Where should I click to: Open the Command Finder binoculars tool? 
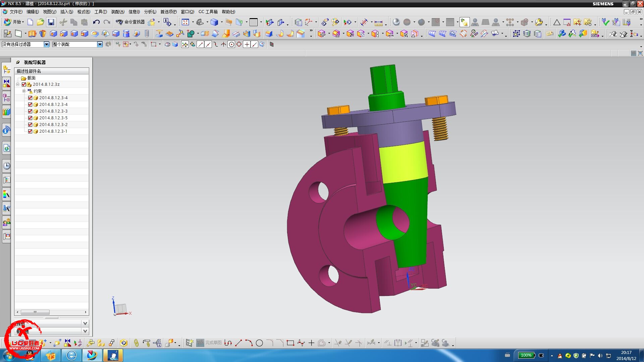[x=119, y=22]
